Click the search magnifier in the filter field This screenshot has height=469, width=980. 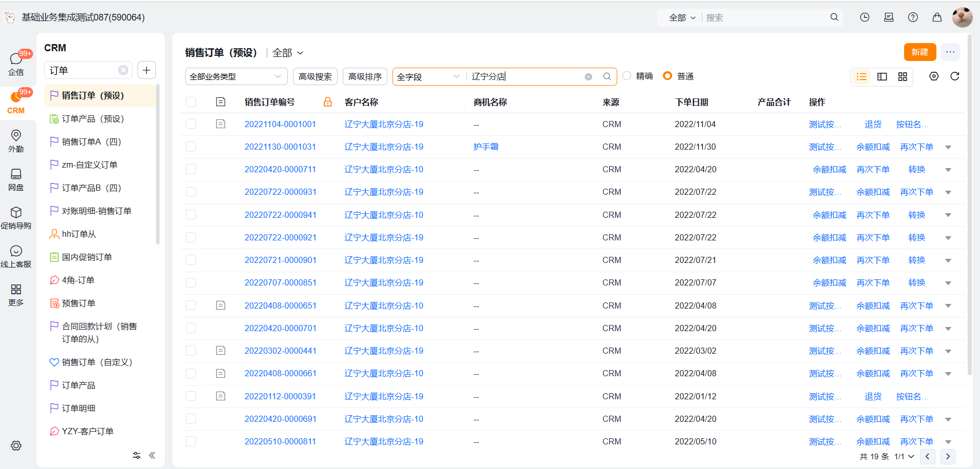tap(607, 76)
